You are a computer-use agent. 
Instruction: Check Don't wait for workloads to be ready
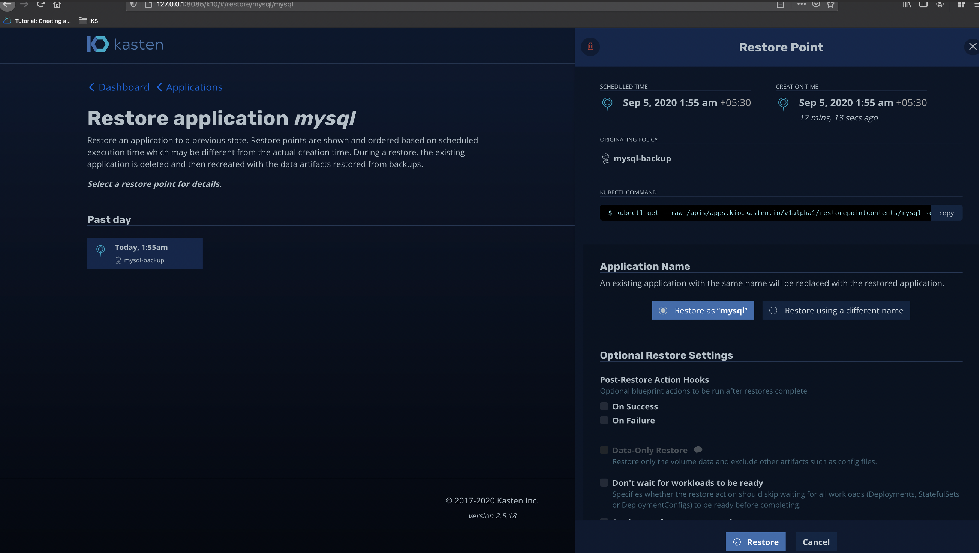604,482
